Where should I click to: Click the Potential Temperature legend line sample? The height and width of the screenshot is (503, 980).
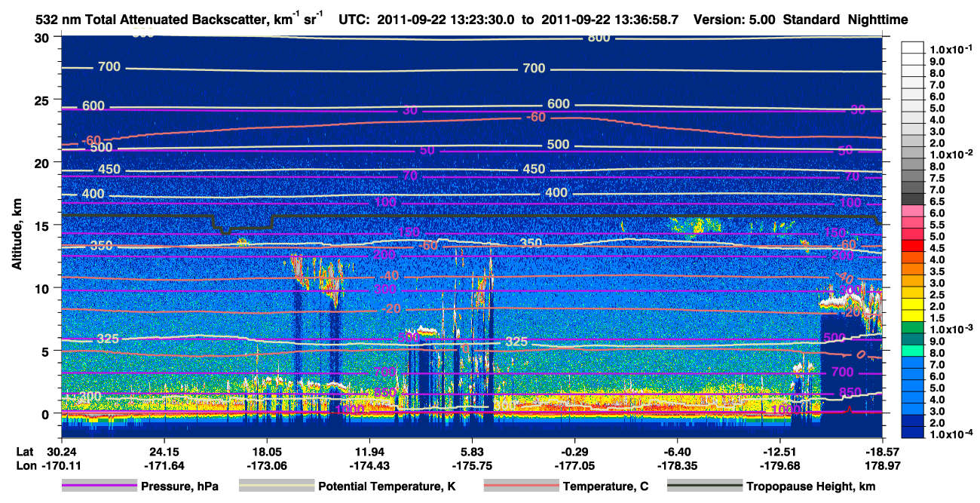276,486
